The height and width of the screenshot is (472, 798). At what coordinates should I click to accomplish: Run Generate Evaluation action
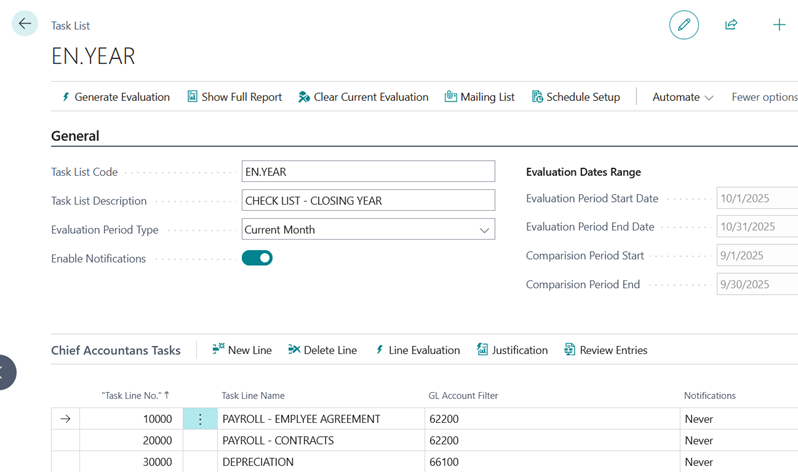[x=115, y=97]
